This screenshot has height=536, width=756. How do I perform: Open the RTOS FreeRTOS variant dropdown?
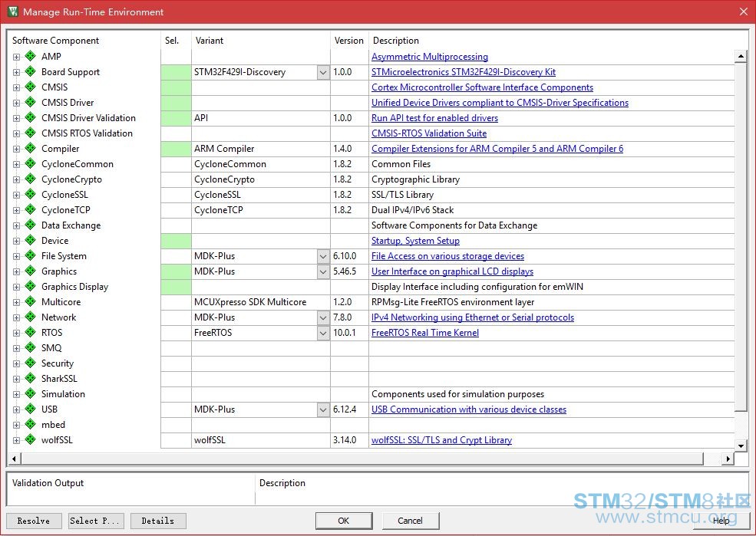(x=324, y=333)
